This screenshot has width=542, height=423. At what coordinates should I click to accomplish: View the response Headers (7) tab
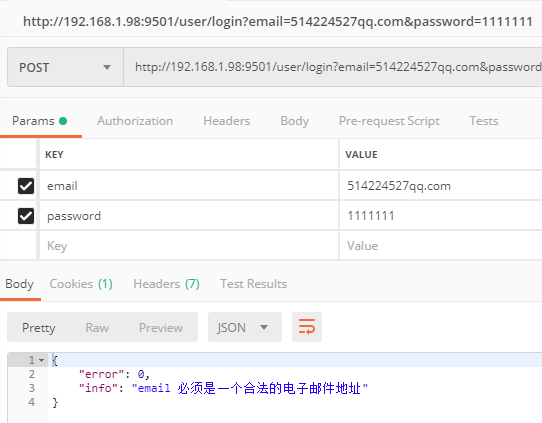(167, 284)
